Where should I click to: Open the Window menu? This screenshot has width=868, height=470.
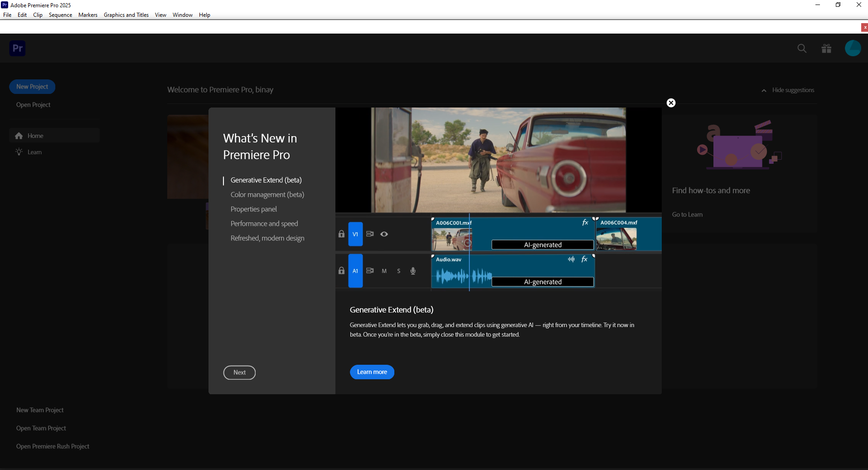(x=183, y=15)
